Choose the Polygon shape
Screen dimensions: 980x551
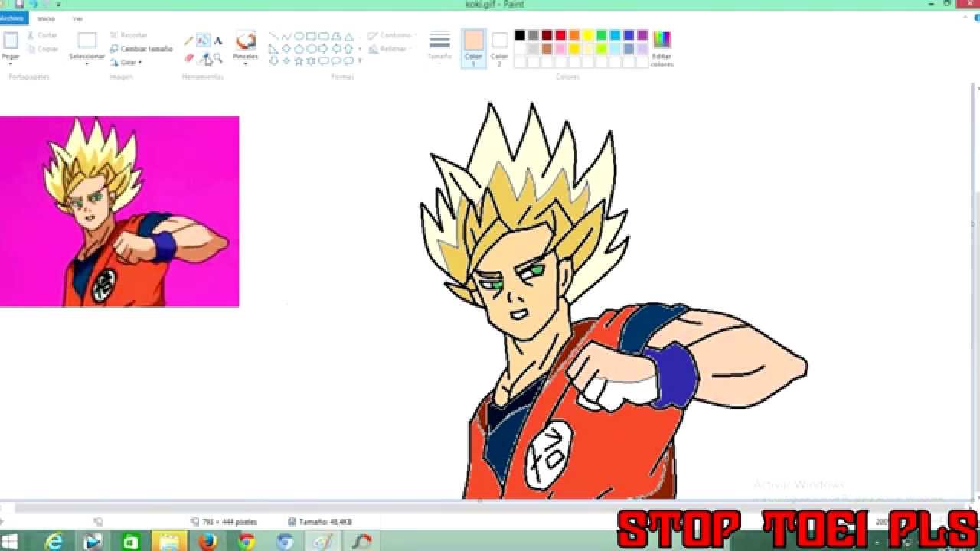click(x=336, y=36)
